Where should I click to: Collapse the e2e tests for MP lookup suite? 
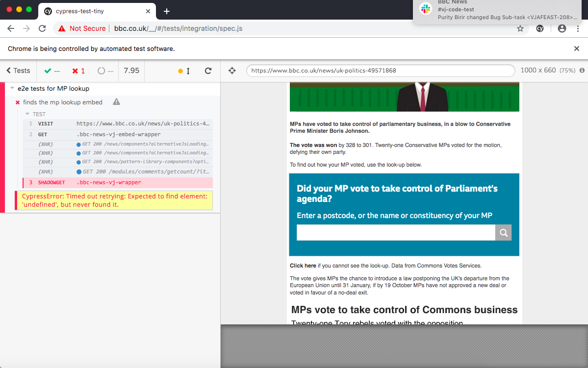[12, 88]
